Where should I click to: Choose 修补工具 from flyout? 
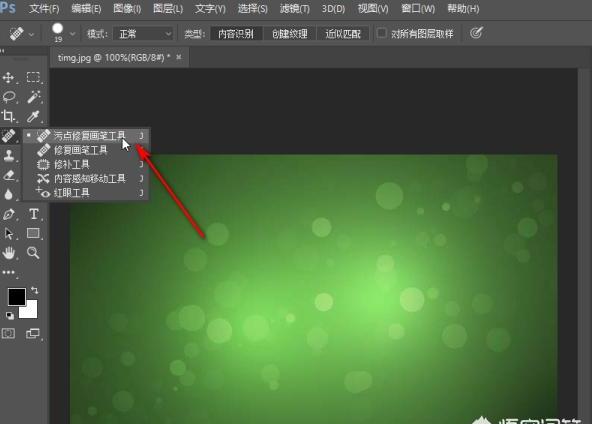tap(86, 165)
